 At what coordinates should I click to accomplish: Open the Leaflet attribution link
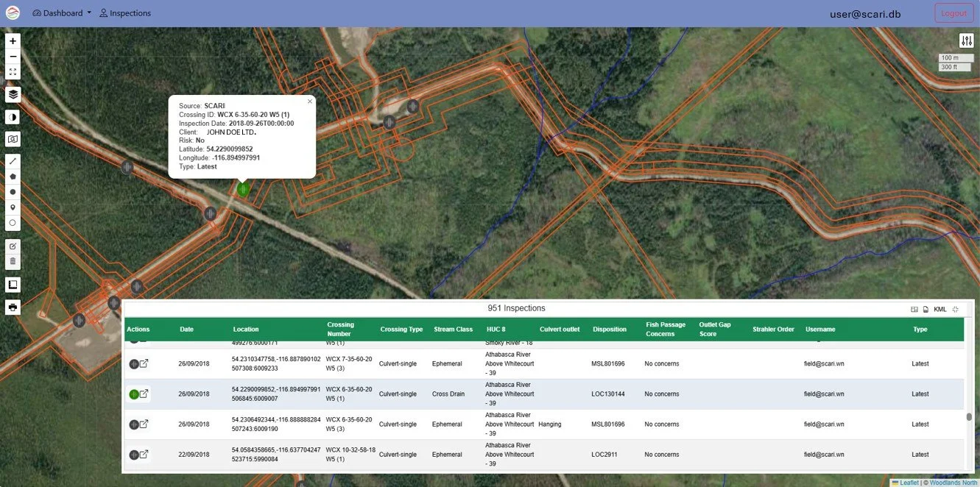909,483
